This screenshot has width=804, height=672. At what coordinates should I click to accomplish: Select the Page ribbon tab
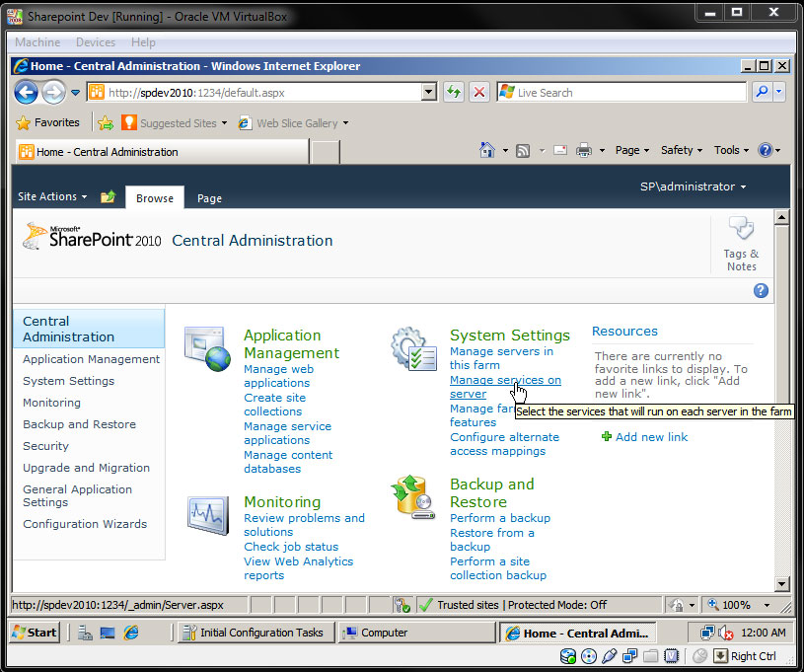[x=209, y=198]
